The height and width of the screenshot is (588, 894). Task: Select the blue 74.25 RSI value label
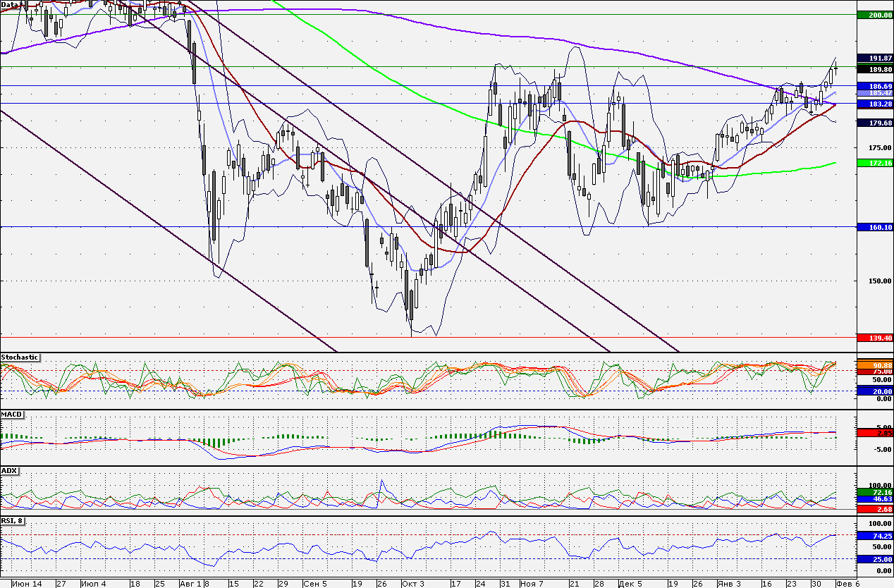click(874, 536)
